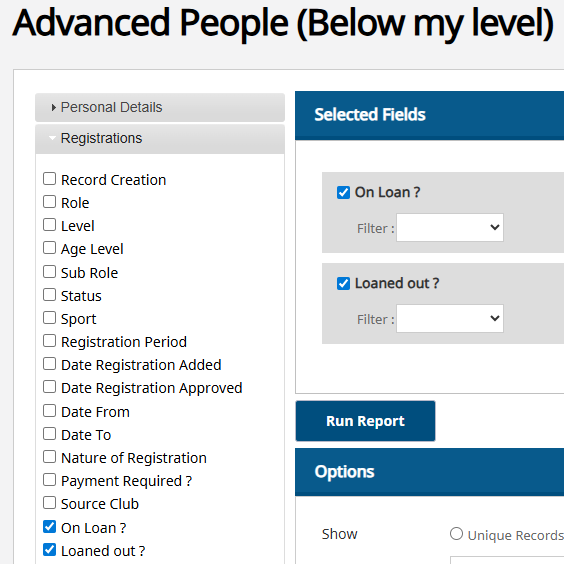Image resolution: width=564 pixels, height=564 pixels.
Task: Enable Nature of Registration checkbox
Action: tap(49, 457)
